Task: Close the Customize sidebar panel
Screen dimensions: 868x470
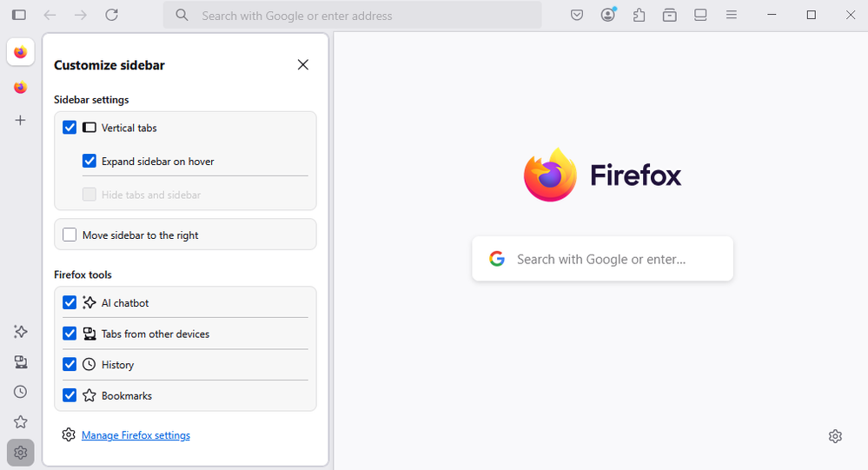Action: pyautogui.click(x=302, y=64)
